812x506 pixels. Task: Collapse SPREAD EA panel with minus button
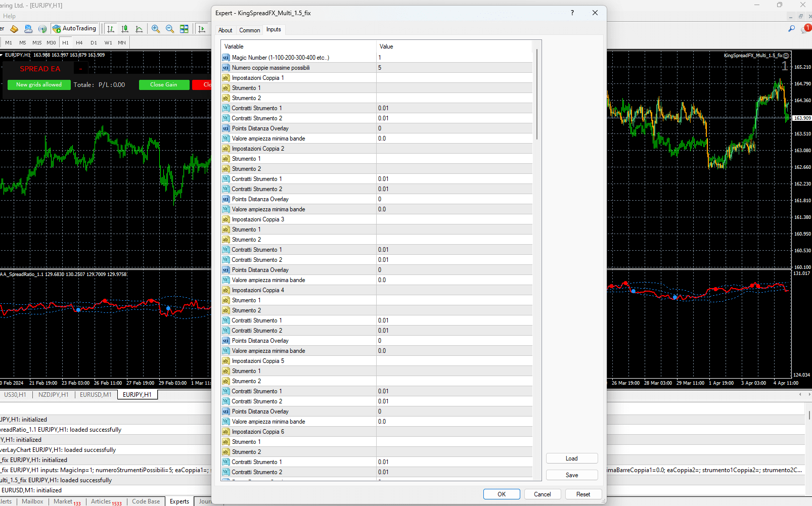(80, 68)
